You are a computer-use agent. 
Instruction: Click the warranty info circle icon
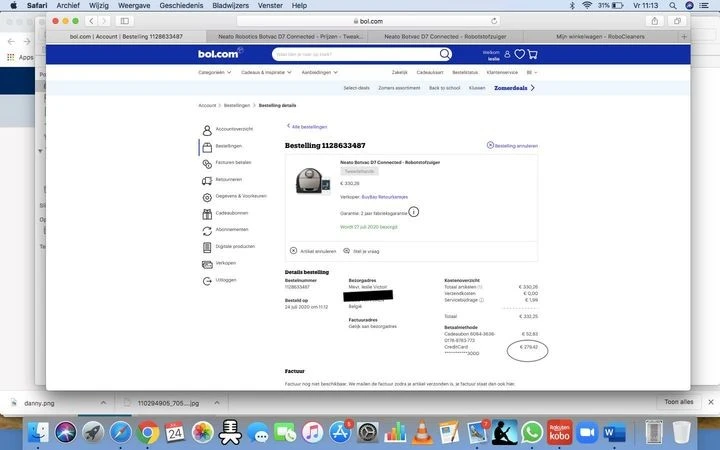[x=414, y=212]
